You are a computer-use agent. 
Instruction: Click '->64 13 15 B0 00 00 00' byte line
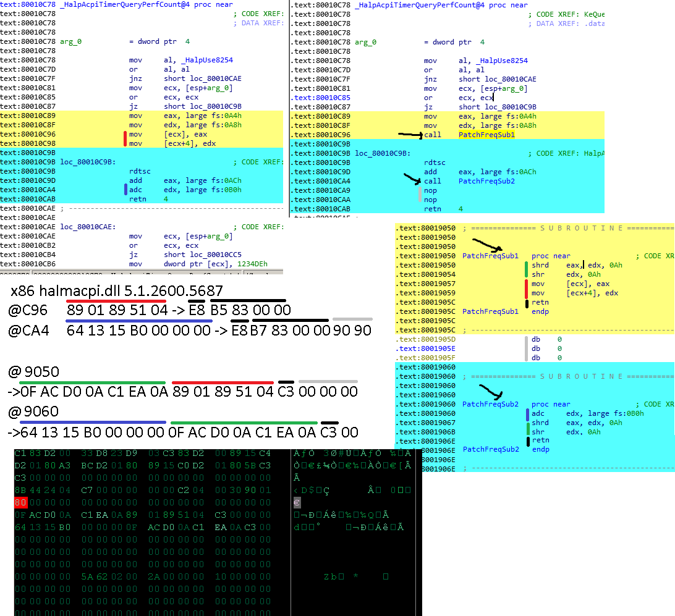[86, 432]
